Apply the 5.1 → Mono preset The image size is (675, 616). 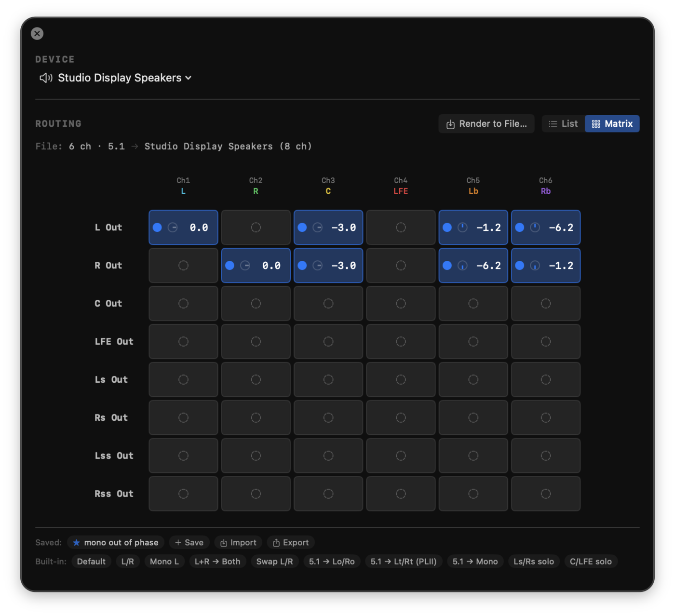[475, 562]
